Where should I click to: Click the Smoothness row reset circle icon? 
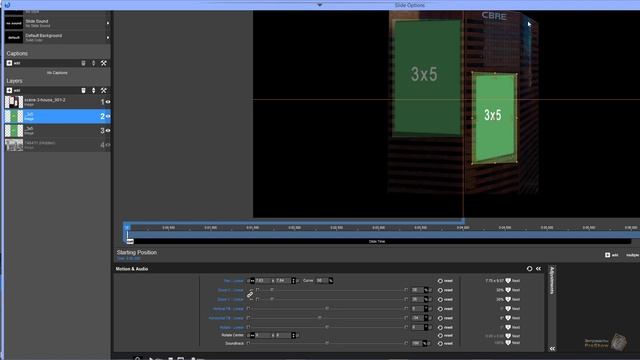coord(440,344)
